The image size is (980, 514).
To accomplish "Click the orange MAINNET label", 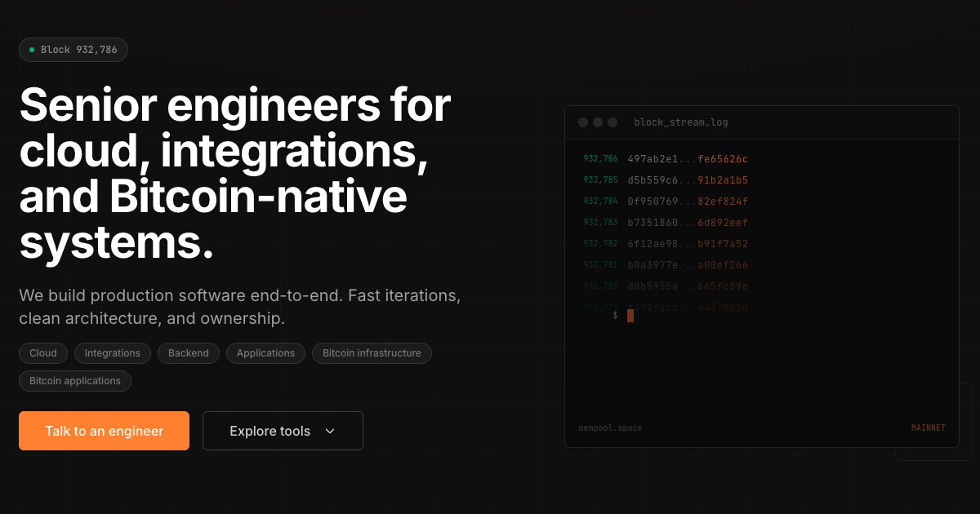I will (x=928, y=428).
